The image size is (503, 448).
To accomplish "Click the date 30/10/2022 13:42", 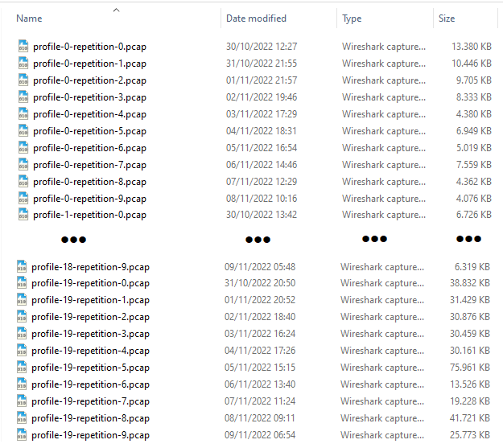I will [262, 215].
